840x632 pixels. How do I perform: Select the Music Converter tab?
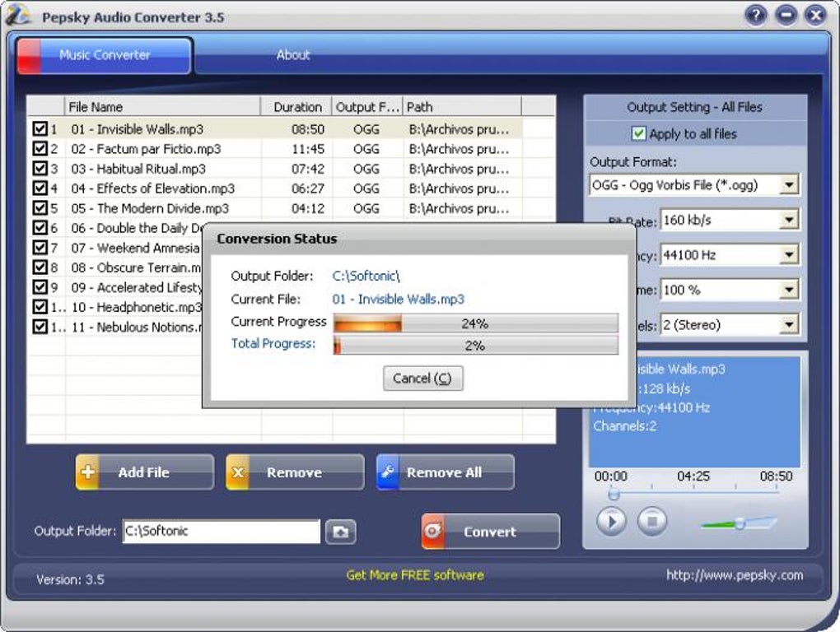[x=104, y=54]
